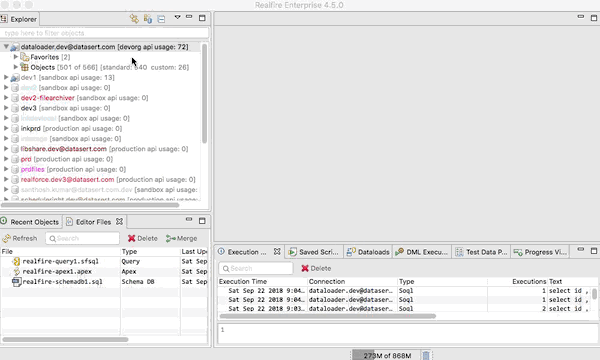Screen dimensions: 600x360
Task: Click the Execution history search field
Action: 256,269
